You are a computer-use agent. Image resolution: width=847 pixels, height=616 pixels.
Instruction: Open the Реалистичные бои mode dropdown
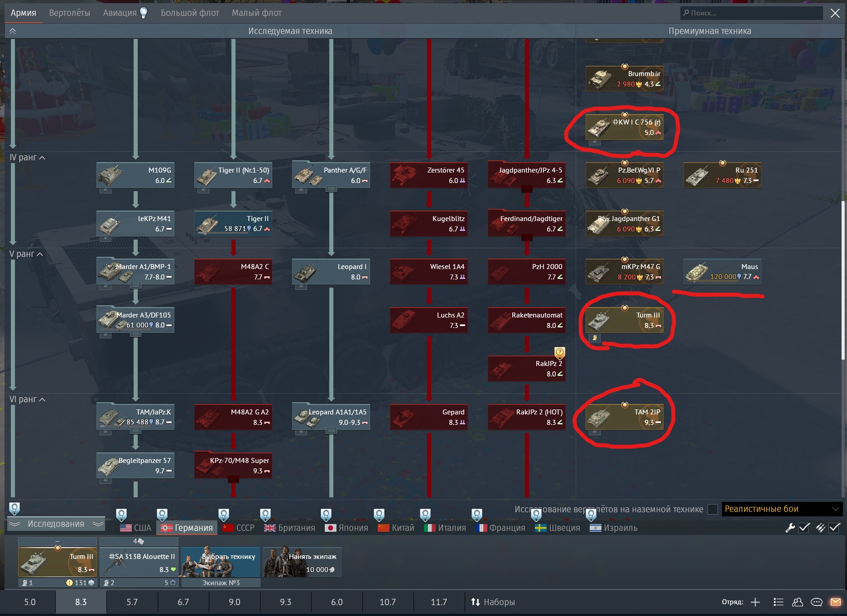pyautogui.click(x=781, y=509)
